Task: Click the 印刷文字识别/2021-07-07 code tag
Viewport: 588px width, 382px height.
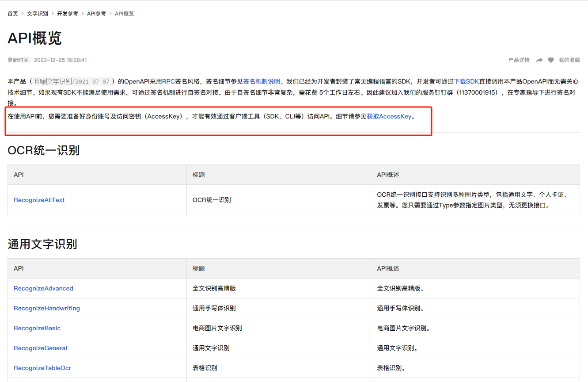Action: [x=72, y=81]
